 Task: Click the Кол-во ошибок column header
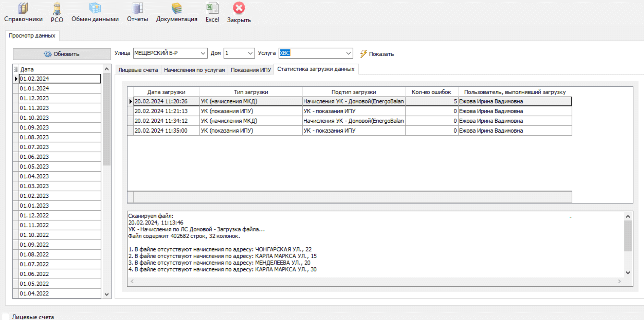[431, 92]
